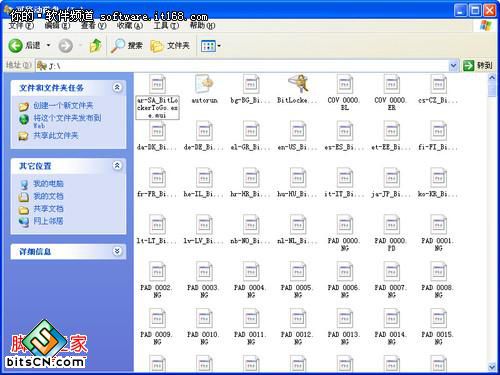The height and width of the screenshot is (375, 500).
Task: Expand the address bar dropdown arrow
Action: click(x=453, y=66)
